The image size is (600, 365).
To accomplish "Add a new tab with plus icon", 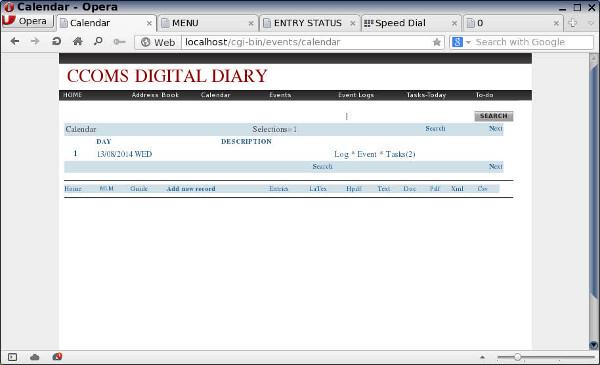I will pyautogui.click(x=572, y=23).
